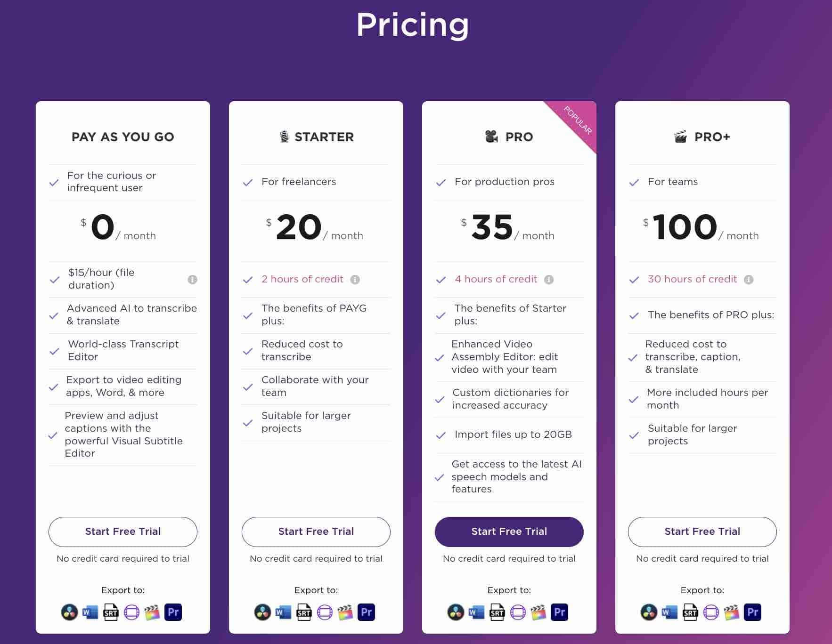Click Word export icon in Starter card
Screen dimensions: 832x644
tap(283, 612)
